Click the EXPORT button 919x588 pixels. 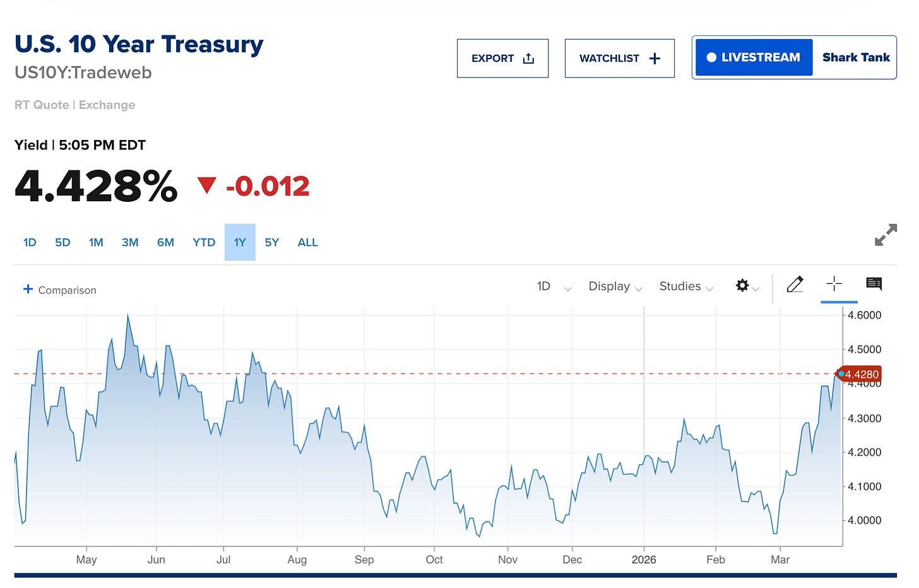(x=502, y=57)
